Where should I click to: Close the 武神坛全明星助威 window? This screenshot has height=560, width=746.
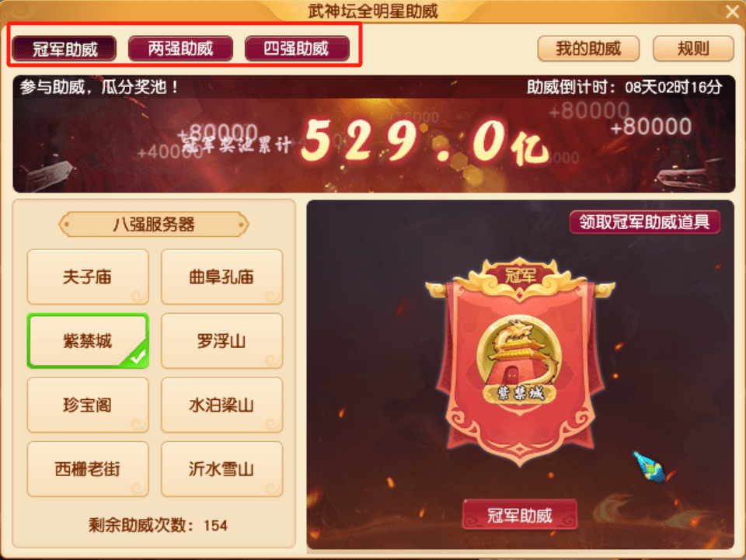click(733, 11)
